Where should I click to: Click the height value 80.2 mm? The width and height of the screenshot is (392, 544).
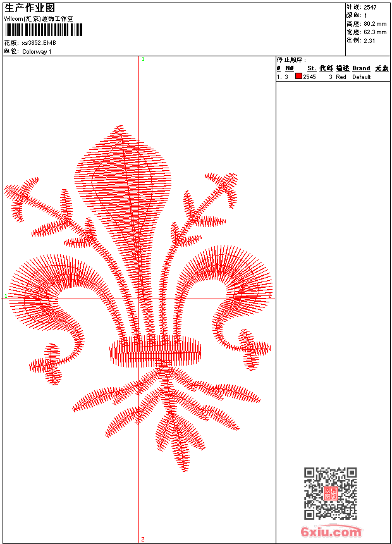tap(375, 24)
